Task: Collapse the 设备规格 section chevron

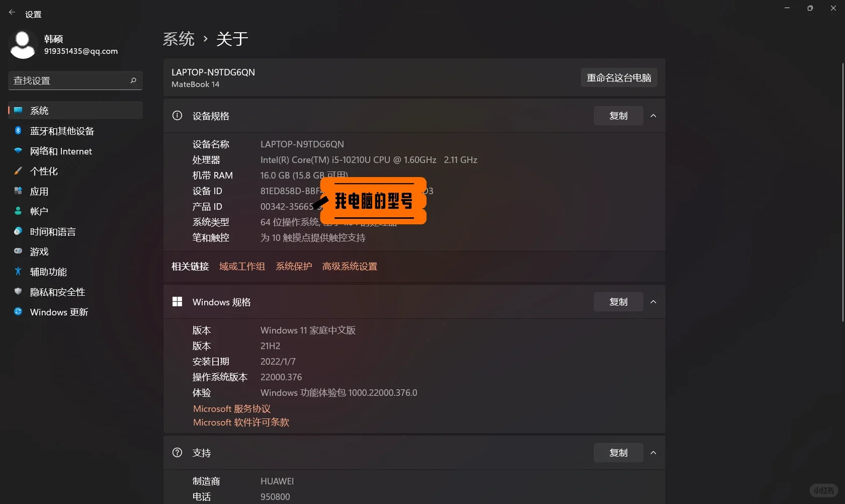Action: point(653,116)
